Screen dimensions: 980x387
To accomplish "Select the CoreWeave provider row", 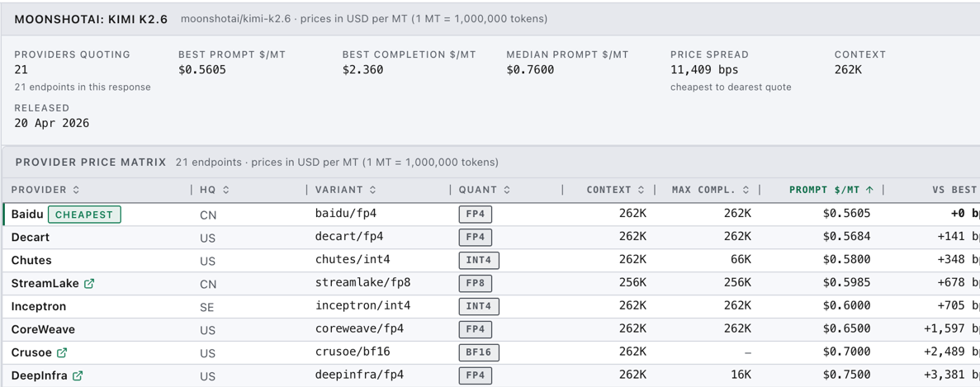I will (490, 329).
